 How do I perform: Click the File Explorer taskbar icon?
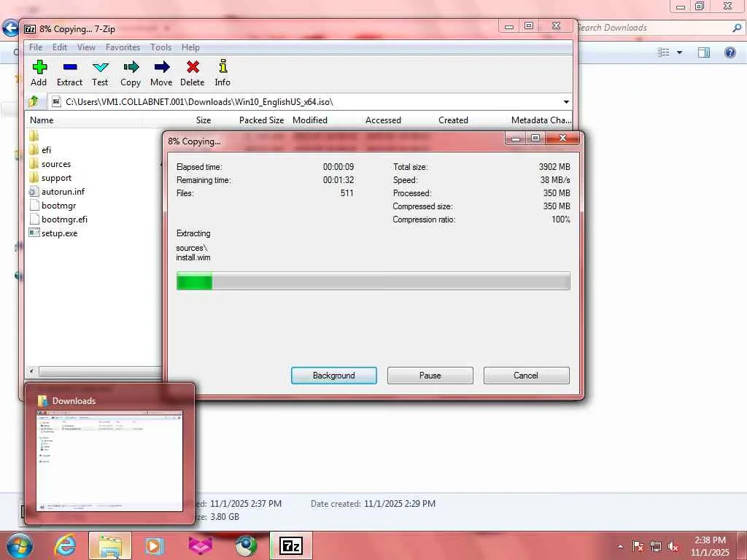coord(110,545)
